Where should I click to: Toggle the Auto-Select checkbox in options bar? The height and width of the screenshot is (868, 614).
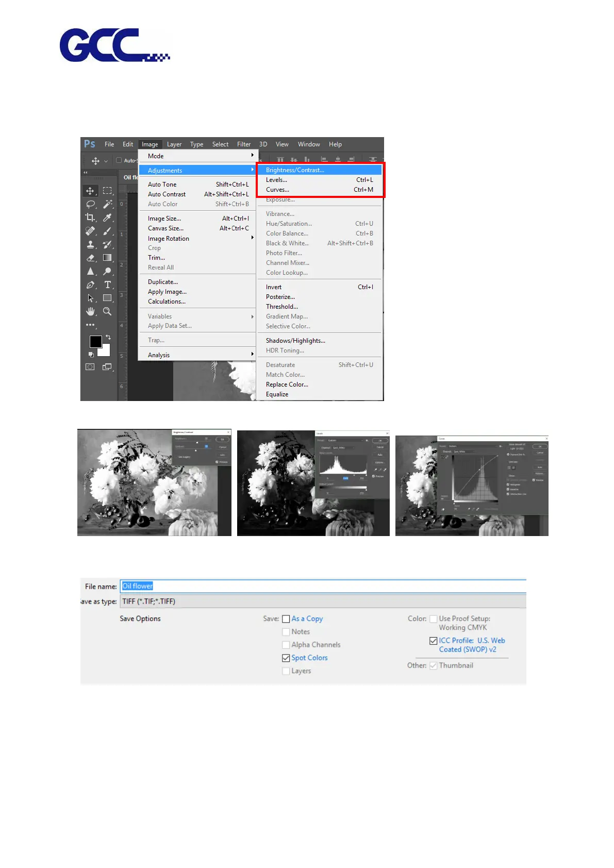pyautogui.click(x=119, y=160)
